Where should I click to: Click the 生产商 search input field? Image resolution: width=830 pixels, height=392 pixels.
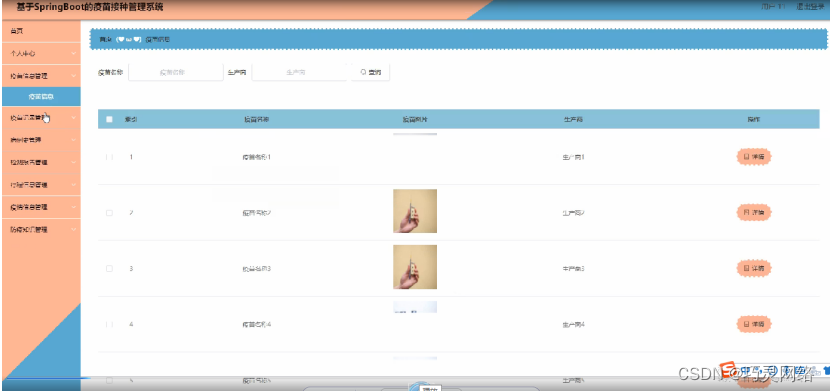pos(299,72)
